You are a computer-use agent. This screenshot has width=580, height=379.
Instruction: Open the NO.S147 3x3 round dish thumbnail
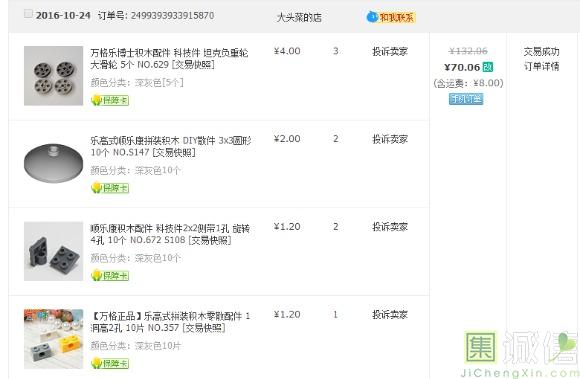(54, 163)
